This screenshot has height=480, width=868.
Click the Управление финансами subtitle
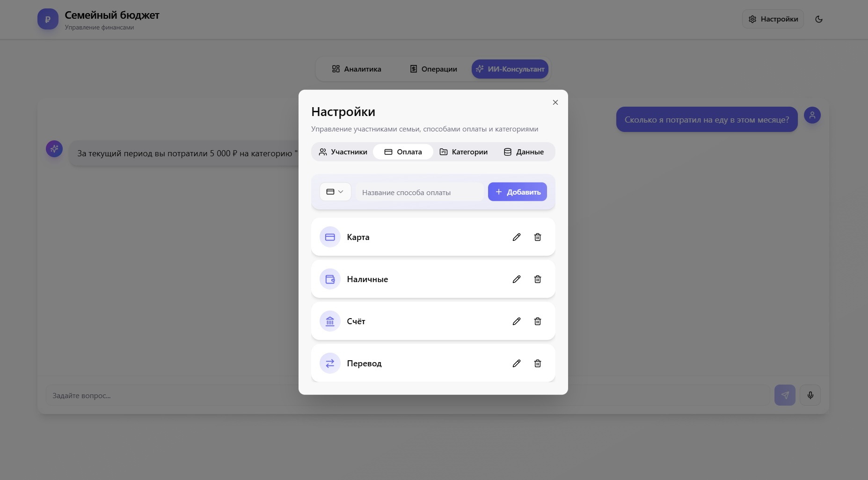(99, 28)
